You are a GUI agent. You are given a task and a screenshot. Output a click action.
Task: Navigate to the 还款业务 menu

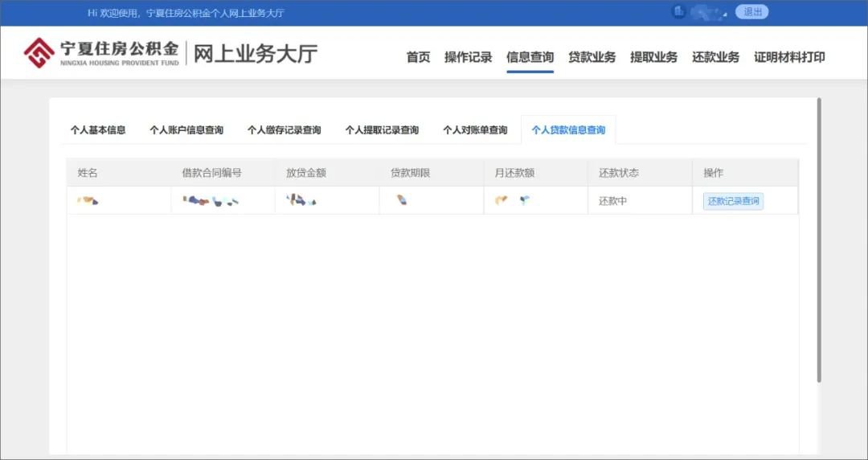pyautogui.click(x=715, y=57)
